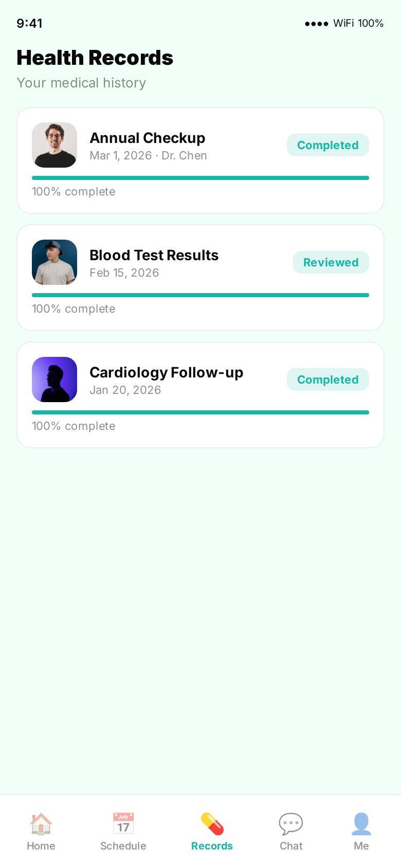Open the Chat speech bubble icon
The height and width of the screenshot is (868, 401).
click(291, 823)
